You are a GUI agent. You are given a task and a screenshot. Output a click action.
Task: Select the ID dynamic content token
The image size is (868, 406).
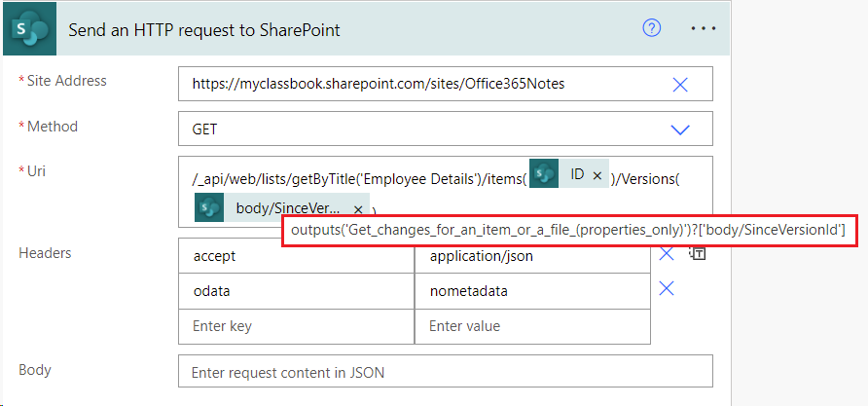click(569, 174)
